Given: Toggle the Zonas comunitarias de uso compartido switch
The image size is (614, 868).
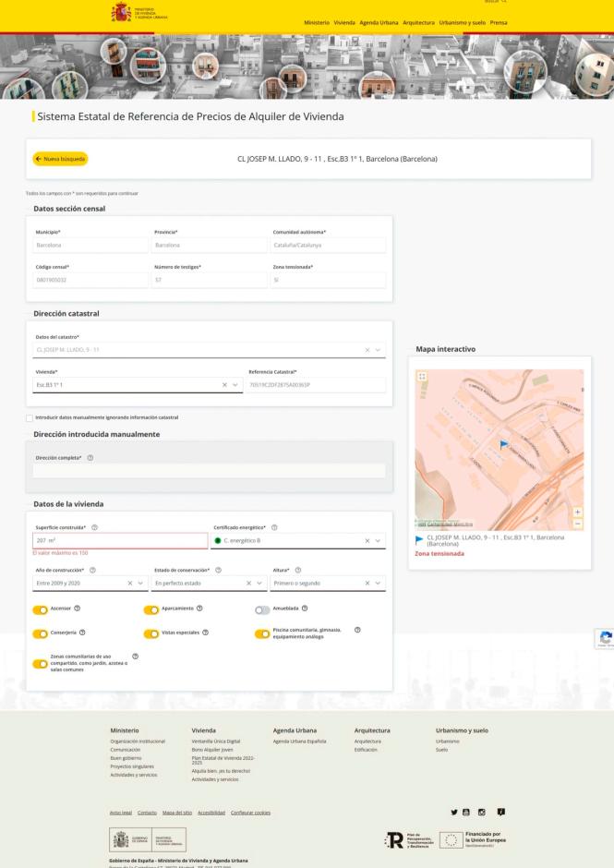Looking at the screenshot, I should point(40,664).
